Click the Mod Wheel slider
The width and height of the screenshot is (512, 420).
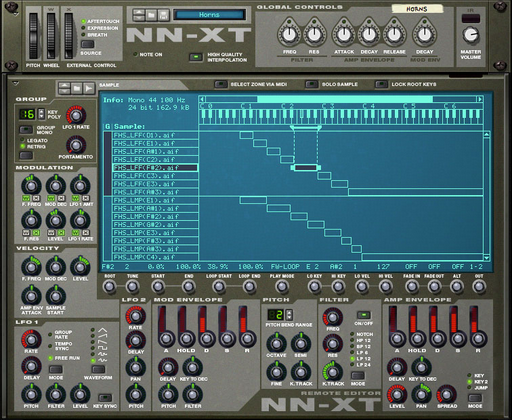pos(51,36)
